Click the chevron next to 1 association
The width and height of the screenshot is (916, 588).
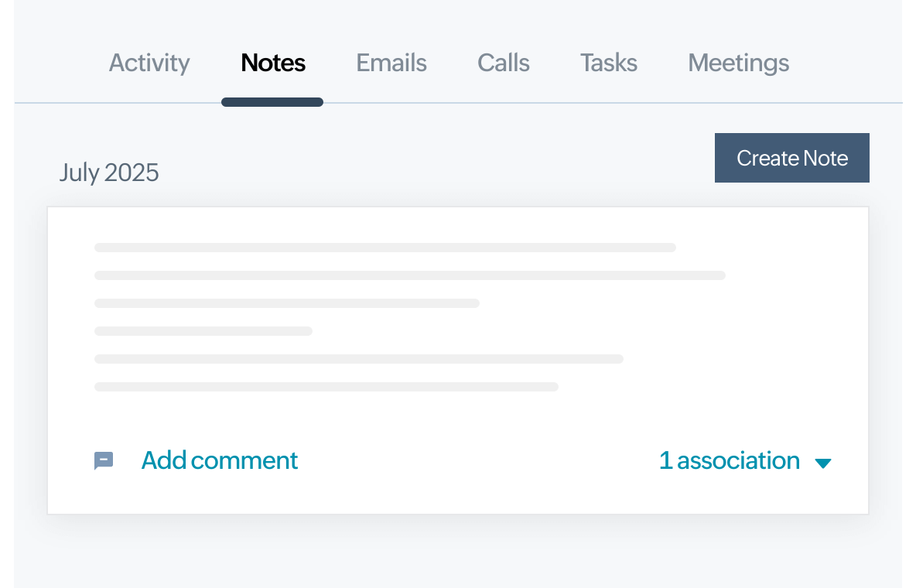[x=824, y=463]
